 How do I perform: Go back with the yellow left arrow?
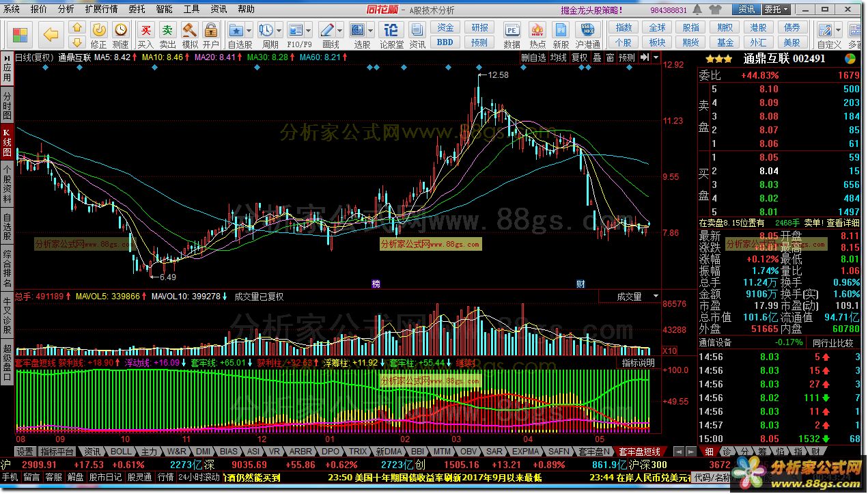(x=51, y=33)
